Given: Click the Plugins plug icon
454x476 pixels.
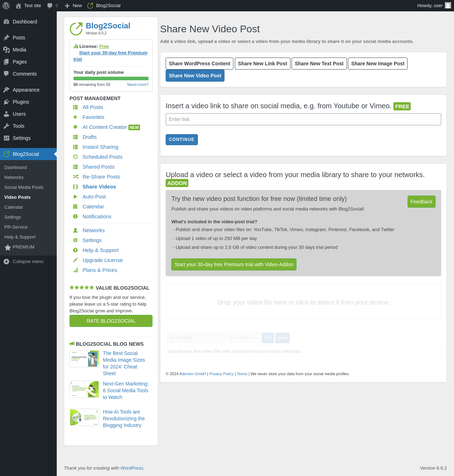Looking at the screenshot, I should tap(6, 102).
